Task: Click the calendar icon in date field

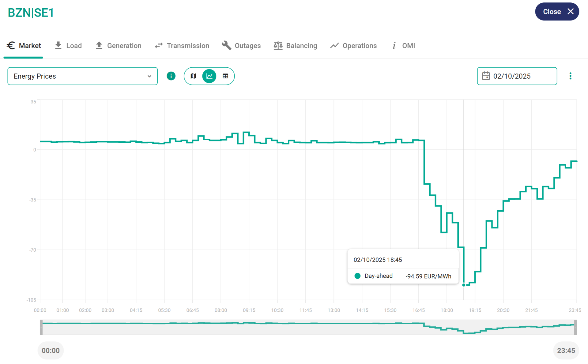Action: 486,76
